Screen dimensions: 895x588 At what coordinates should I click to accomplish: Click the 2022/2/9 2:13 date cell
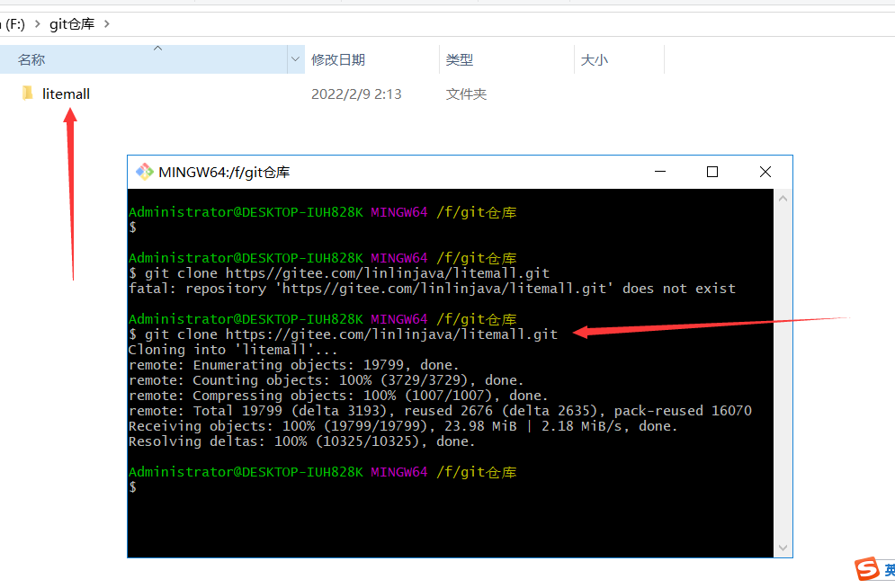click(356, 94)
